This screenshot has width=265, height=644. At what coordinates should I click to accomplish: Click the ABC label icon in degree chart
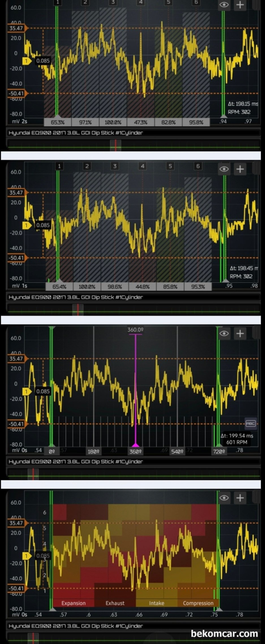click(251, 423)
